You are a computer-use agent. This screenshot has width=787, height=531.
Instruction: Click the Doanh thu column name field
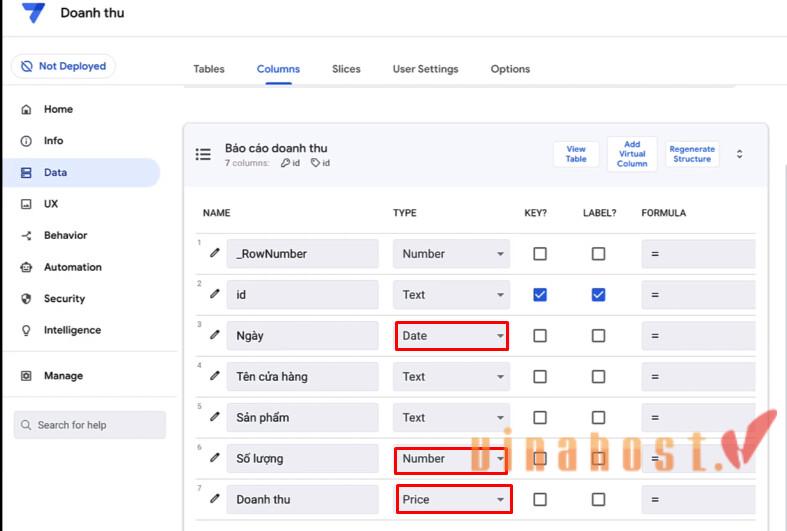(x=303, y=499)
